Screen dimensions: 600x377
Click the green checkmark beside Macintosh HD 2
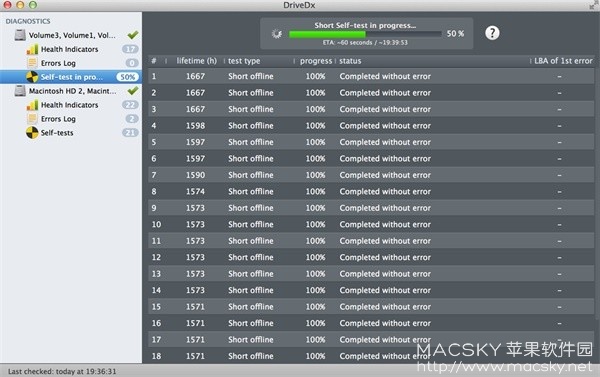point(133,91)
